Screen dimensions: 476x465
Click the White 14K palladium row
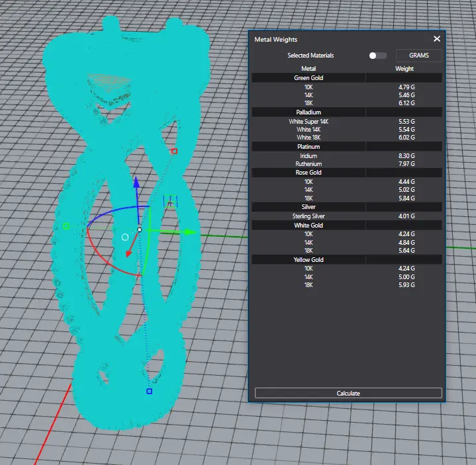pyautogui.click(x=347, y=129)
